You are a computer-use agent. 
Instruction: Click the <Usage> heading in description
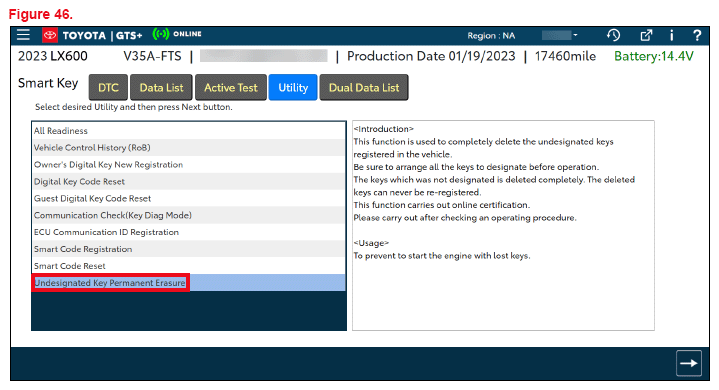371,243
